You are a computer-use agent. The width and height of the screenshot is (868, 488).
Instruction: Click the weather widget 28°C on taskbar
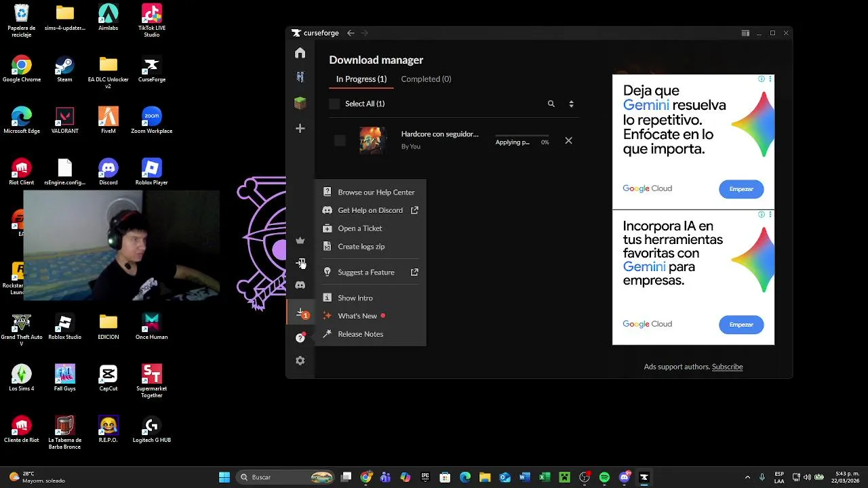tap(36, 477)
